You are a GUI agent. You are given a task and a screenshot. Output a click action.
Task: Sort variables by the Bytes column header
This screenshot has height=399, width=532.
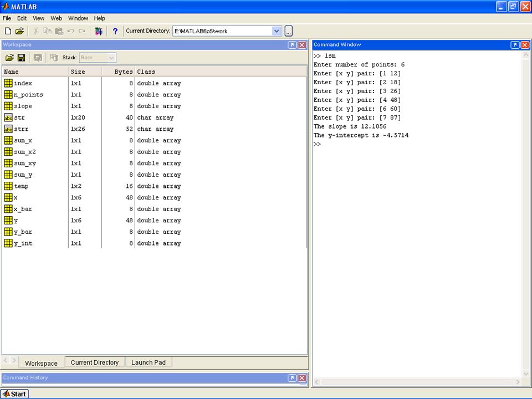coord(118,71)
